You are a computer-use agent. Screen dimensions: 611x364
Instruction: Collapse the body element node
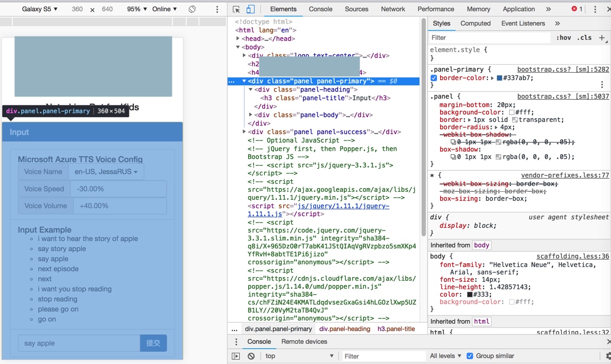click(x=238, y=47)
